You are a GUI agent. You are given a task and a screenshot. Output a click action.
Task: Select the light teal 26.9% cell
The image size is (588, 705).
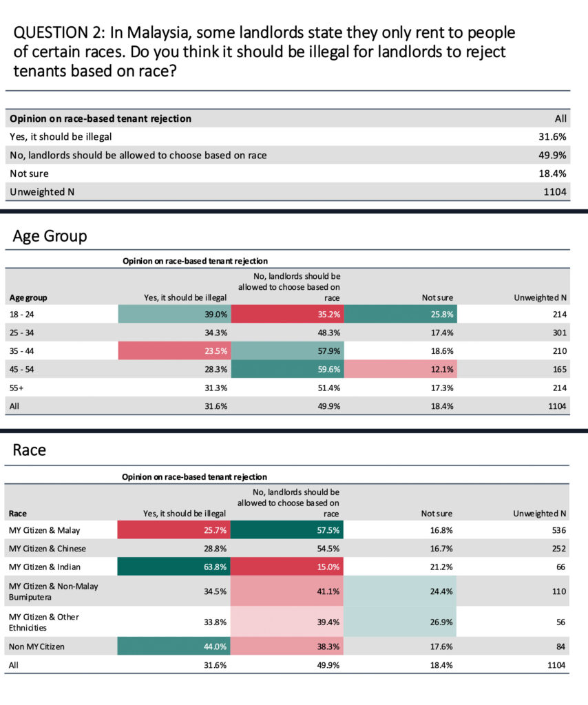(400, 622)
